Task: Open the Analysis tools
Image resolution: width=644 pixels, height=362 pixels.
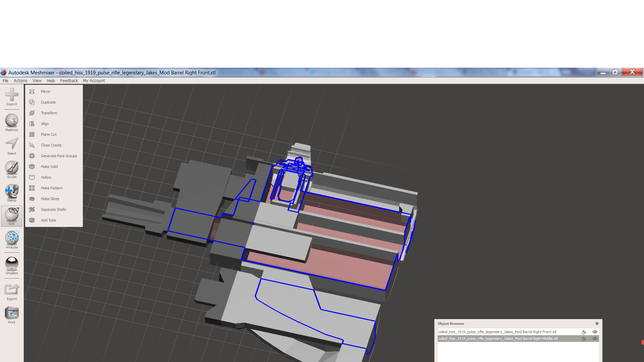Action: click(12, 240)
